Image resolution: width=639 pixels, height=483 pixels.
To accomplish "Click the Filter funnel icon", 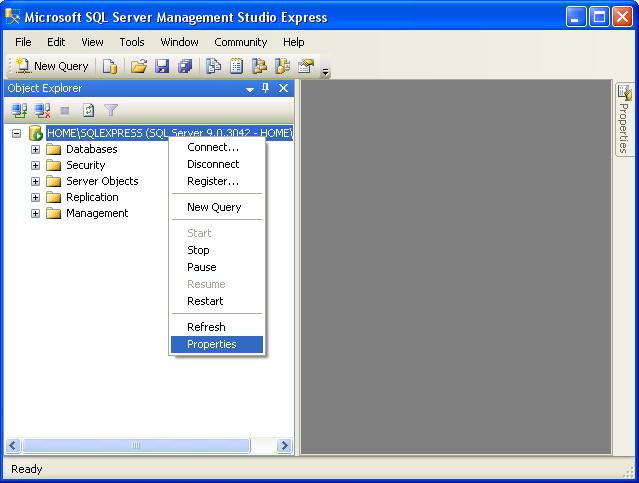I will (111, 110).
